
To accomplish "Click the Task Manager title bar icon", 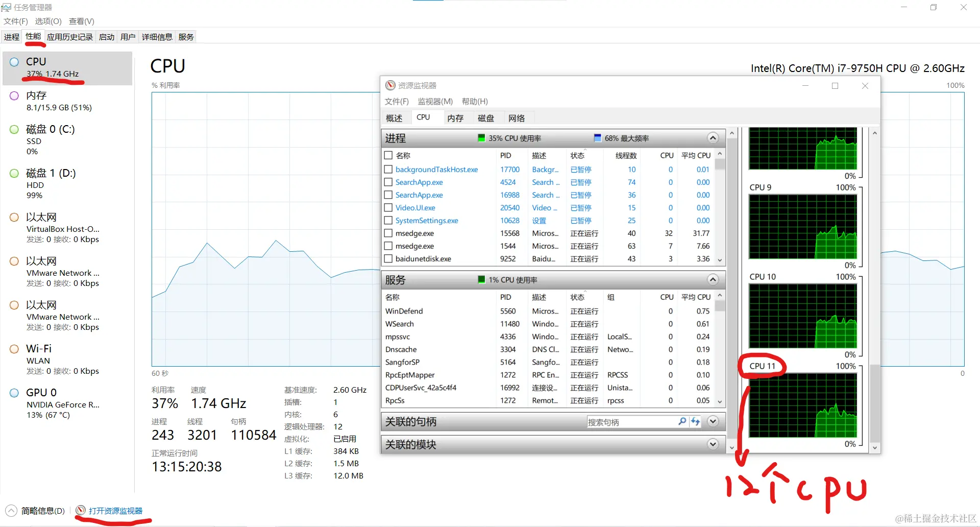I will [x=6, y=7].
